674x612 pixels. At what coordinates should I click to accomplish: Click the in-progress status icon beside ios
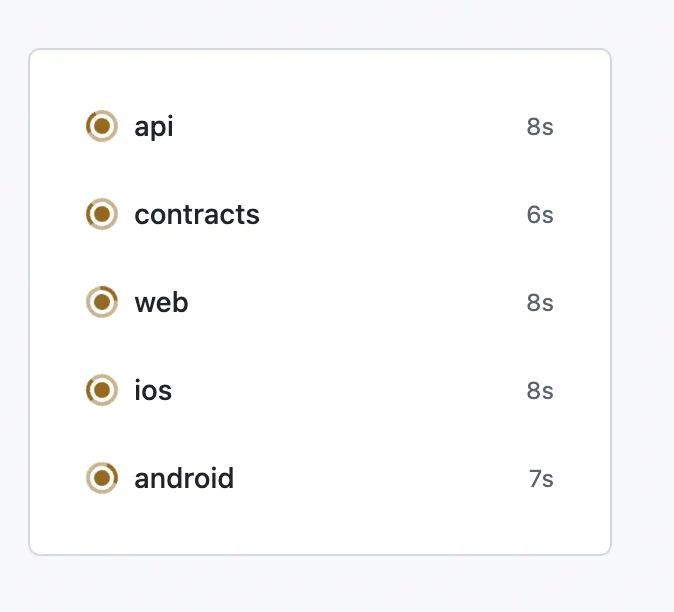[x=102, y=390]
